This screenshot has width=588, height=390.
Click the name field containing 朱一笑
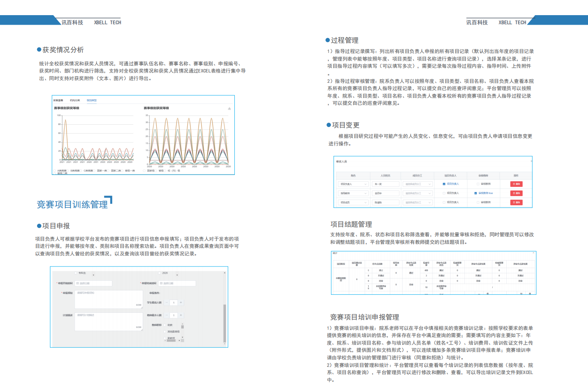coord(385,184)
